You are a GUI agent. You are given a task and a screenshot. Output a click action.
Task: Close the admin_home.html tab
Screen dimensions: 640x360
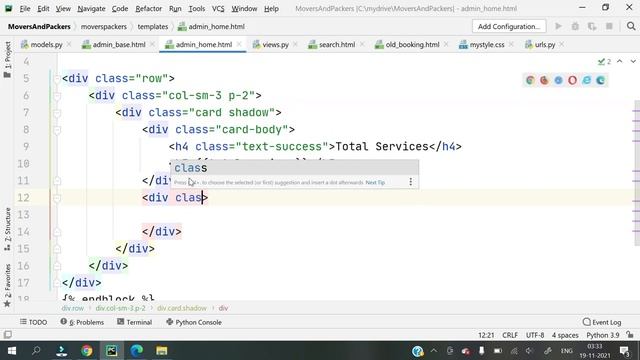[x=239, y=44]
